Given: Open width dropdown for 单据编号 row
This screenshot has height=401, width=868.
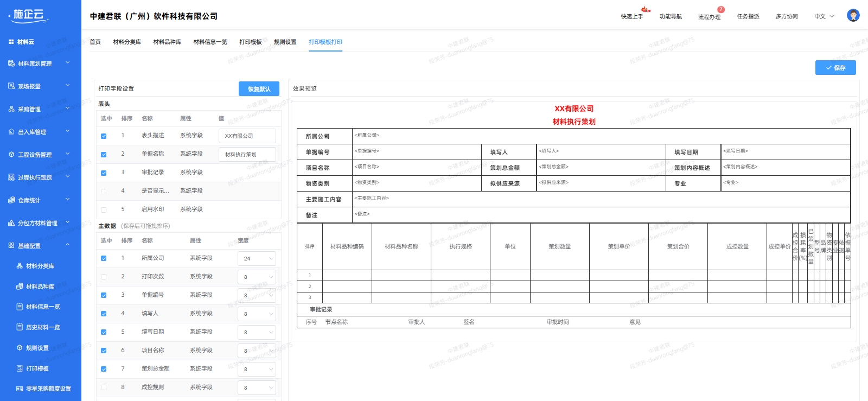Looking at the screenshot, I should [257, 296].
